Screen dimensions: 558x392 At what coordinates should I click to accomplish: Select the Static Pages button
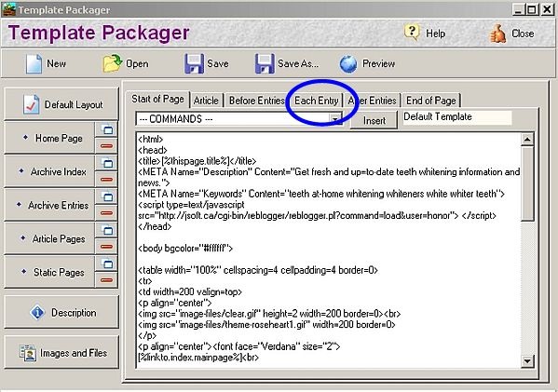click(49, 272)
